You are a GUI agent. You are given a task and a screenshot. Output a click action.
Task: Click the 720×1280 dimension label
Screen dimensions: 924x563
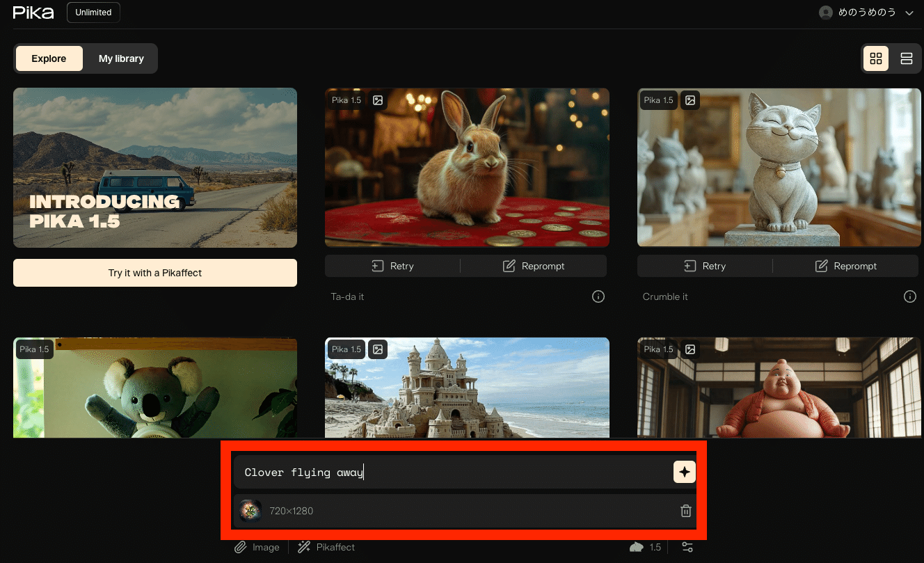point(292,511)
